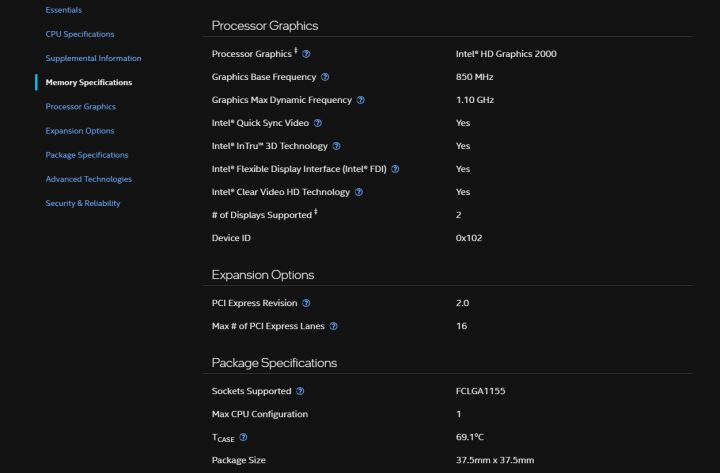
Task: Open help for Max PCI Express Lanes
Action: [334, 326]
